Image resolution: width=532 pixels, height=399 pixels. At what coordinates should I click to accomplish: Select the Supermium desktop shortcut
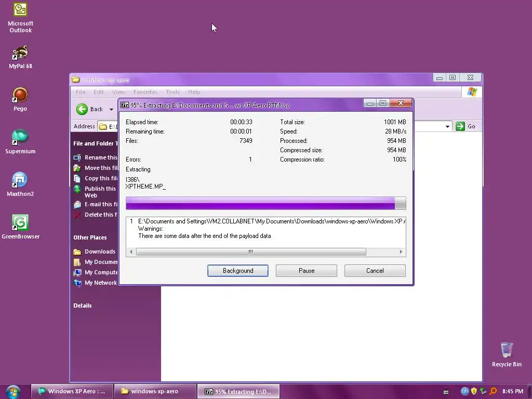(20, 141)
